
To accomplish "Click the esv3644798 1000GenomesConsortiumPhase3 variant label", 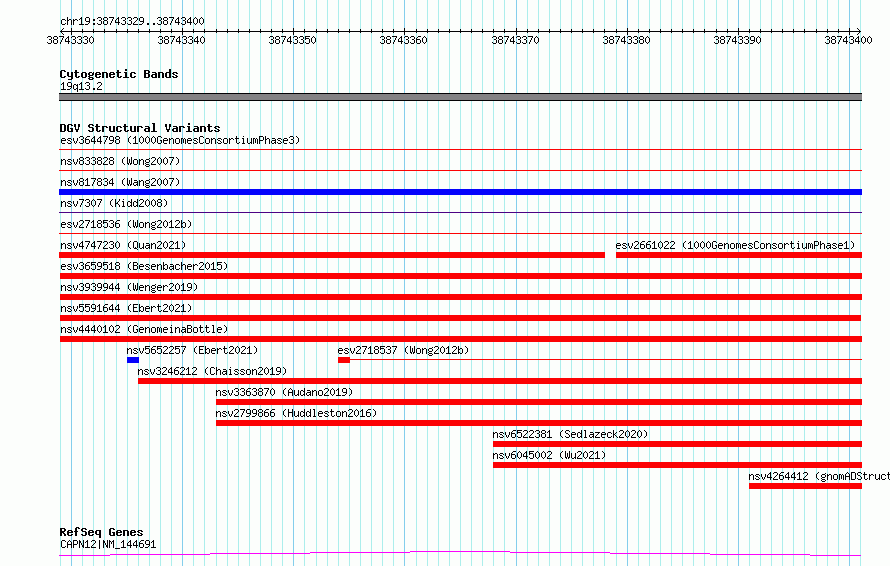I will pos(180,140).
